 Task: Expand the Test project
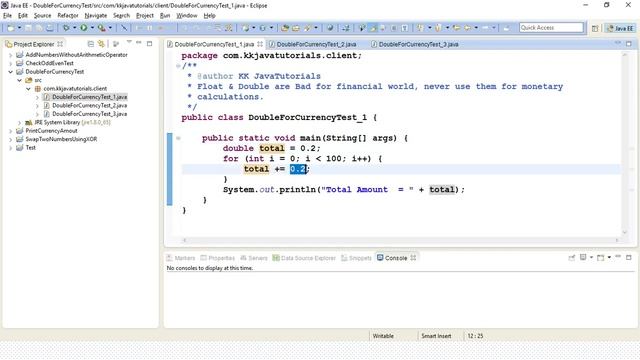click(11, 148)
